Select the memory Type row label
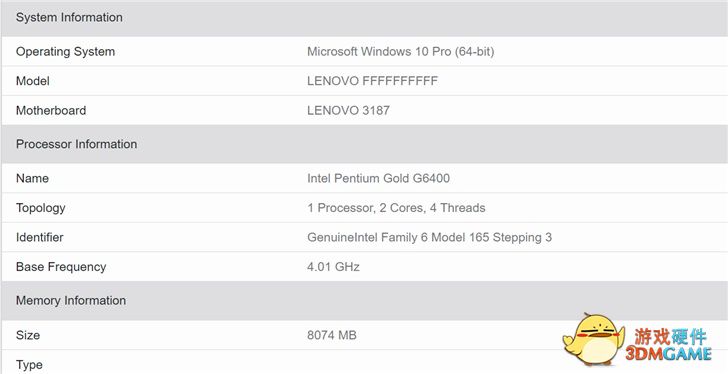This screenshot has height=374, width=728. tap(29, 365)
